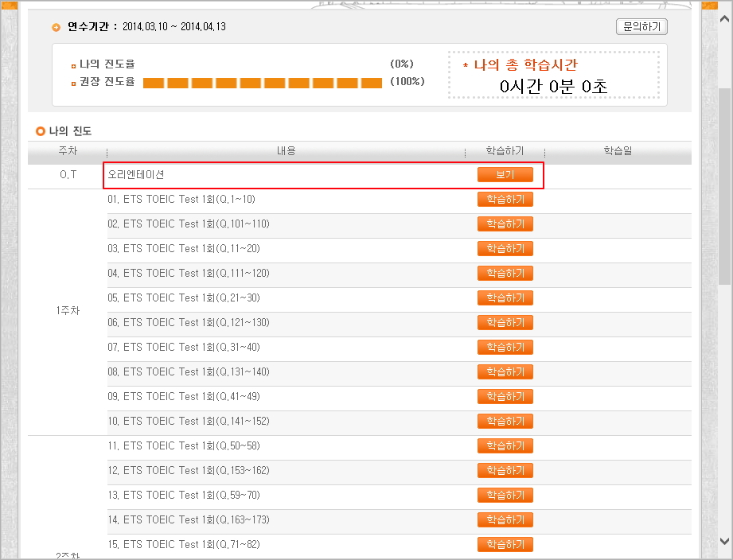
Task: Click the orange ring icon beside 나의 진도
Action: click(41, 131)
